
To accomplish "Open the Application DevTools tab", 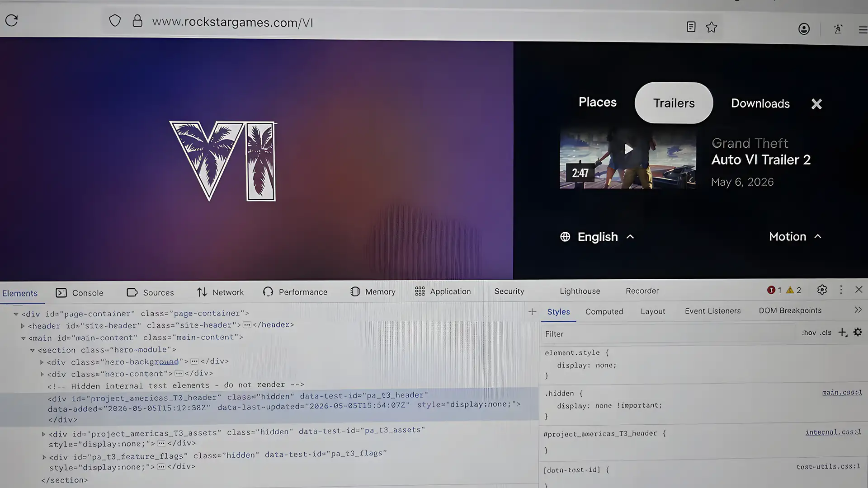I will [x=443, y=291].
